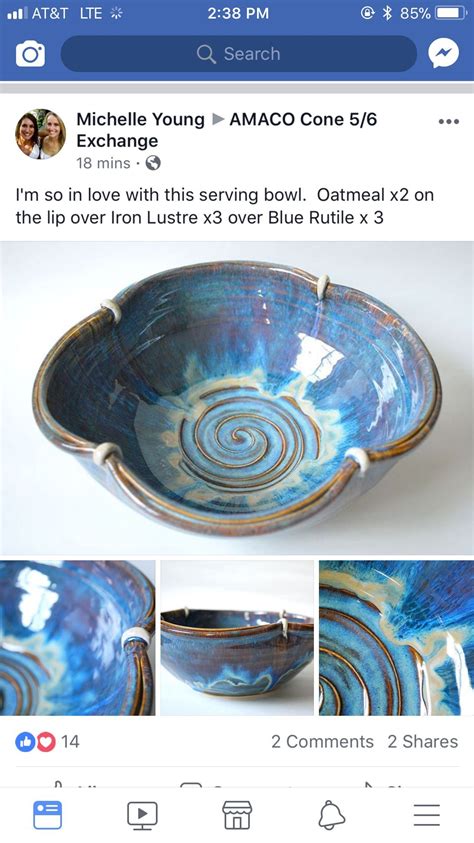Open Messenger from the top bar

[443, 53]
